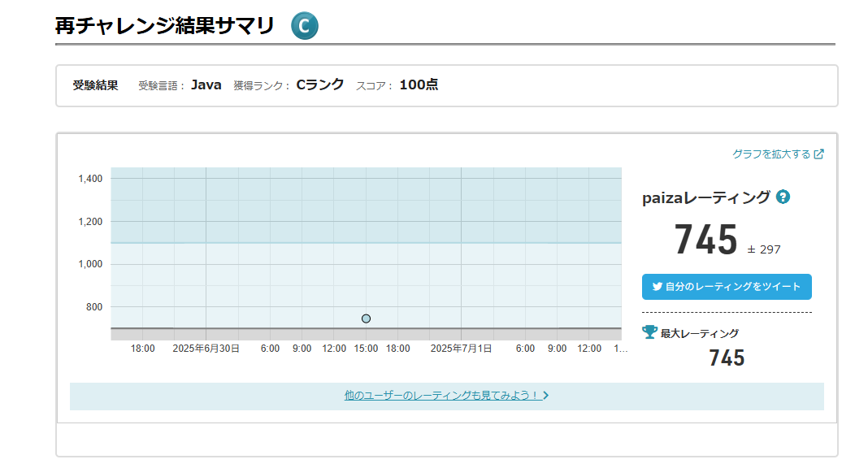Click the 1,400 value on the y-axis
Viewport: 868px width, 468px height.
(90, 179)
